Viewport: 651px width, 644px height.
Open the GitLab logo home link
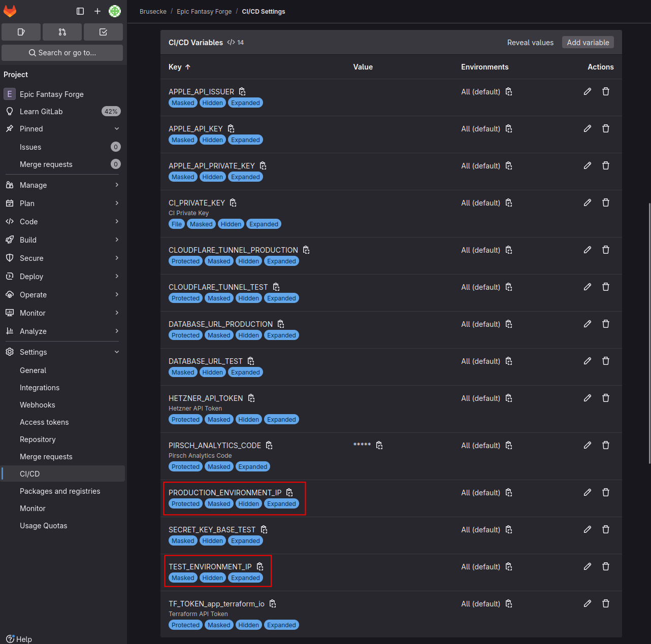10,11
